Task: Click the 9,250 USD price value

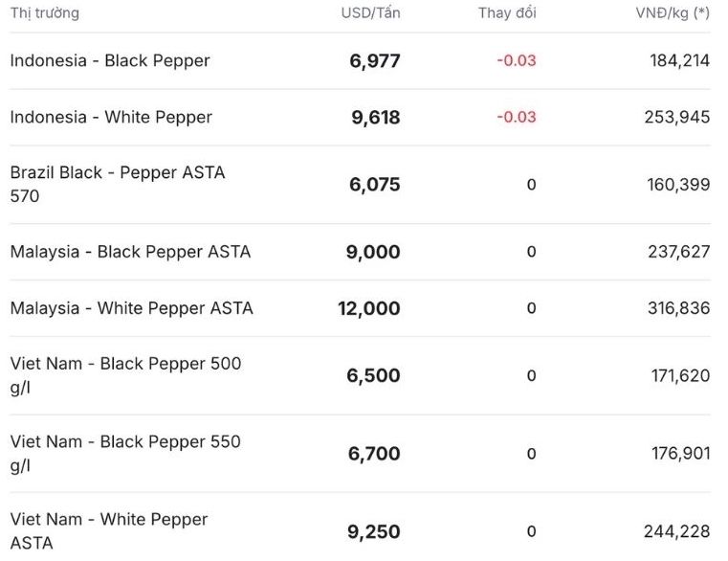Action: (x=374, y=531)
